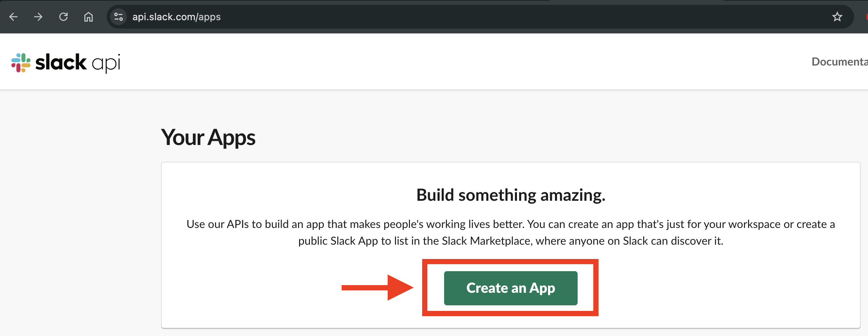Click the "Build something amazing." heading
This screenshot has height=336, width=868.
[x=511, y=195]
